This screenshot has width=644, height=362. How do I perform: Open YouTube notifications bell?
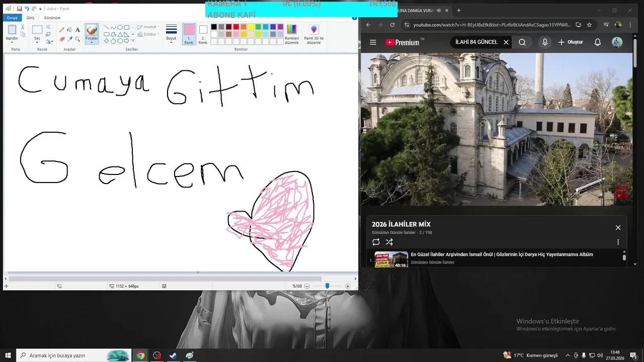[x=598, y=42]
